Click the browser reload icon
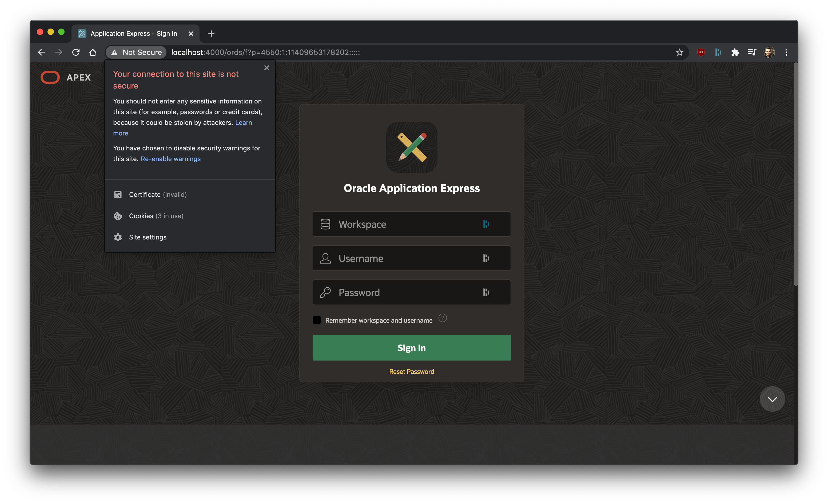Image resolution: width=828 pixels, height=504 pixels. point(75,53)
